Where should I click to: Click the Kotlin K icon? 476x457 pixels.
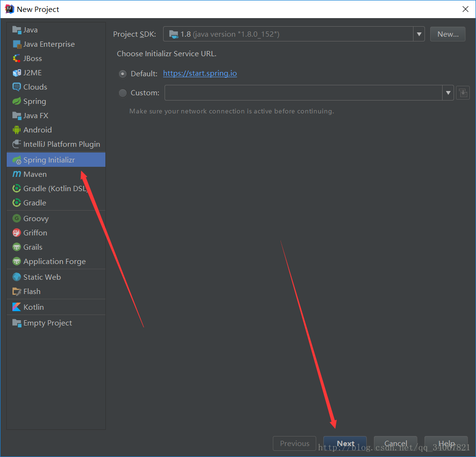(17, 307)
